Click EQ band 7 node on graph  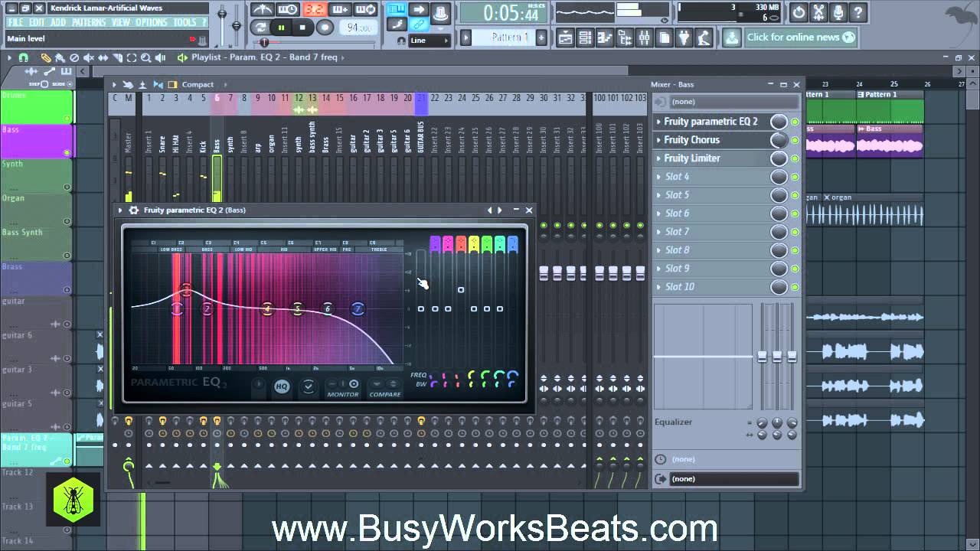pos(358,309)
